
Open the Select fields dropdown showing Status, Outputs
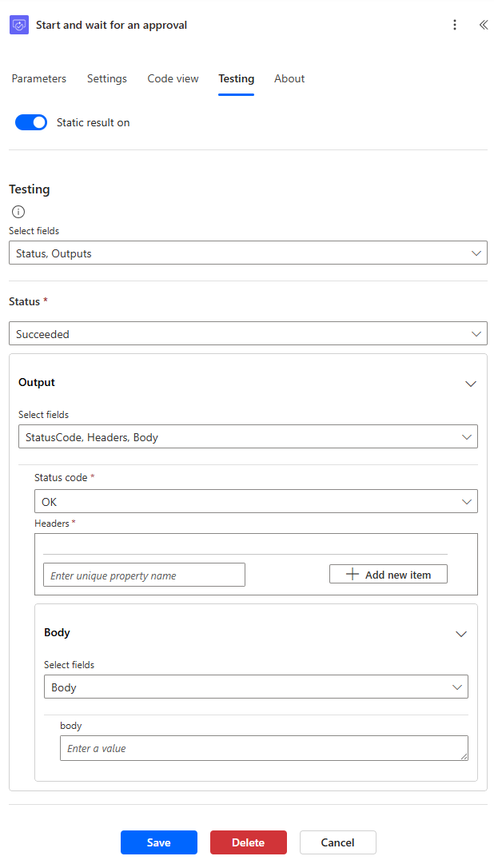point(248,251)
